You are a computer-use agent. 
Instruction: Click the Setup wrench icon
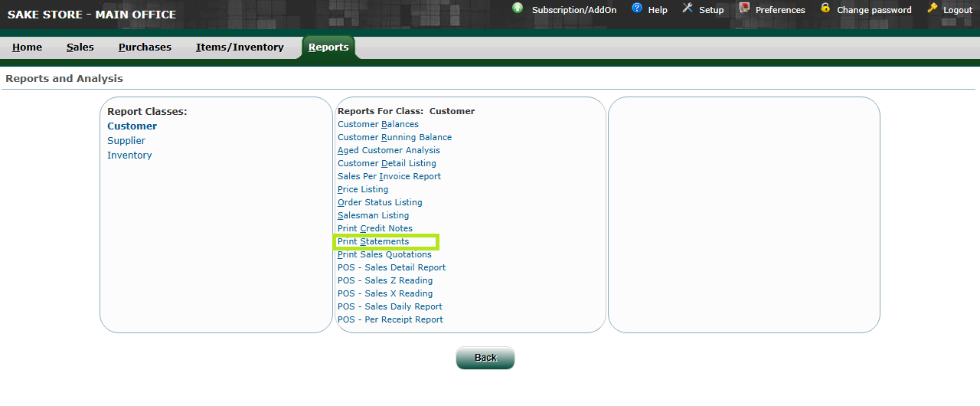pos(687,8)
